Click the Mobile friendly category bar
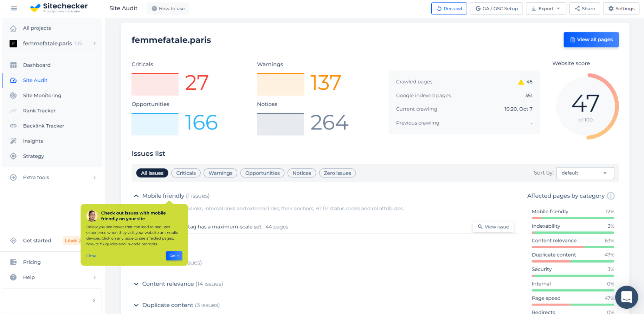This screenshot has height=314, width=644. [x=573, y=218]
